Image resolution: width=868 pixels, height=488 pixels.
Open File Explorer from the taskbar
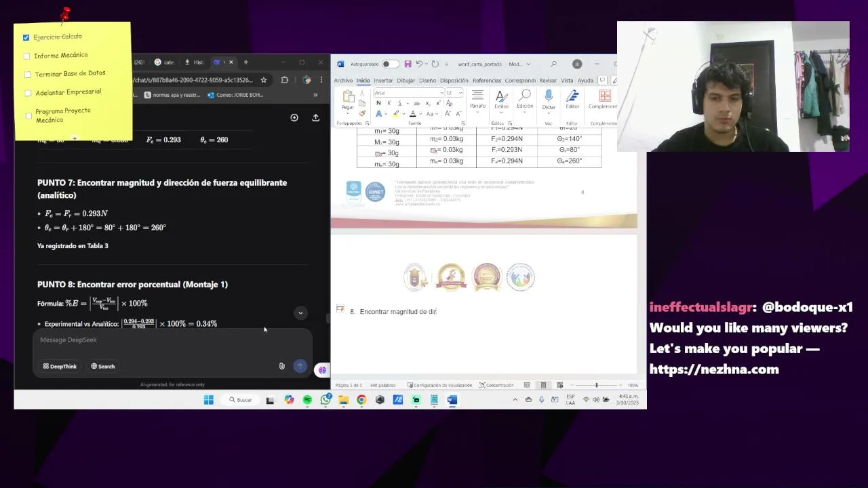[x=343, y=400]
